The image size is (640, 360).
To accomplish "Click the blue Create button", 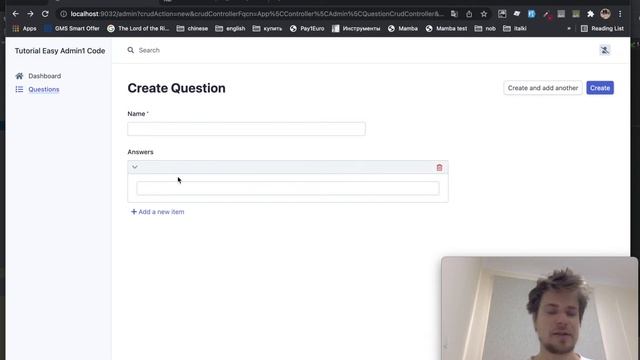I will click(x=600, y=88).
